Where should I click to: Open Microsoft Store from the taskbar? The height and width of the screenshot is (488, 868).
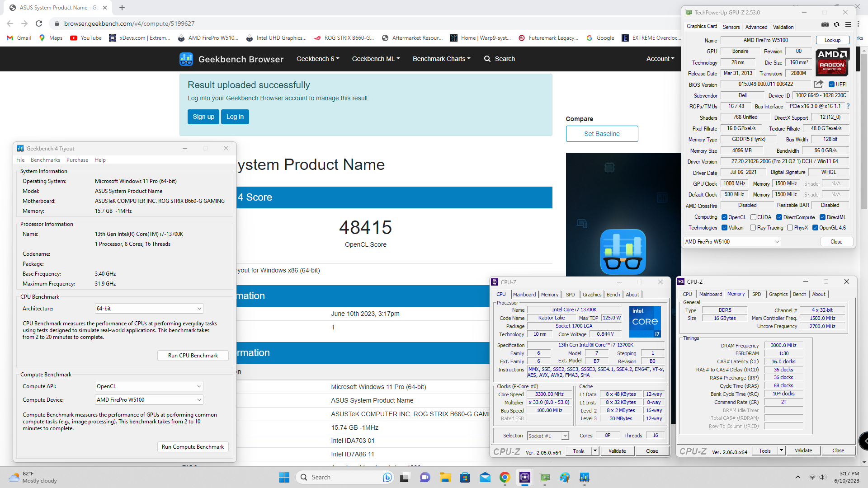point(465,477)
